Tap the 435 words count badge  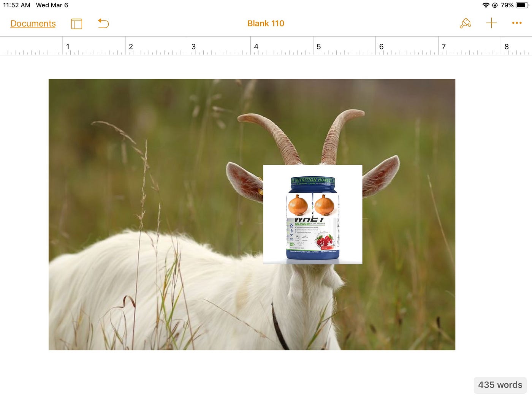[500, 385]
